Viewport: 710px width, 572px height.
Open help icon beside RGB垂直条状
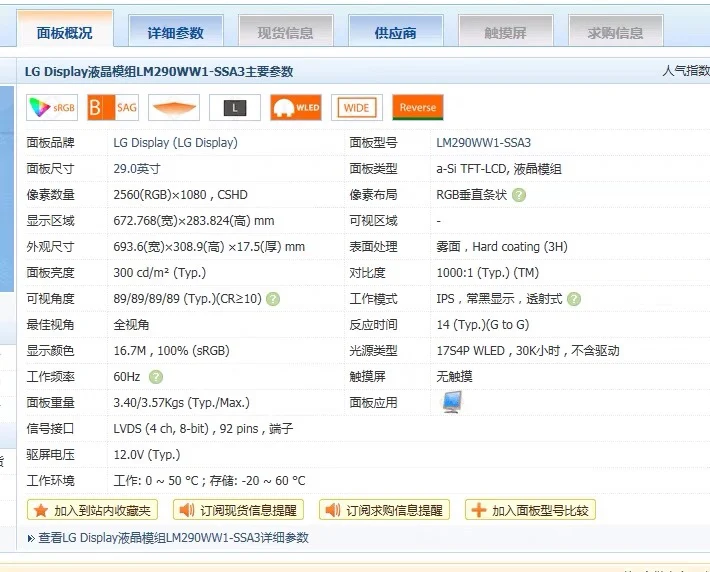pyautogui.click(x=519, y=195)
